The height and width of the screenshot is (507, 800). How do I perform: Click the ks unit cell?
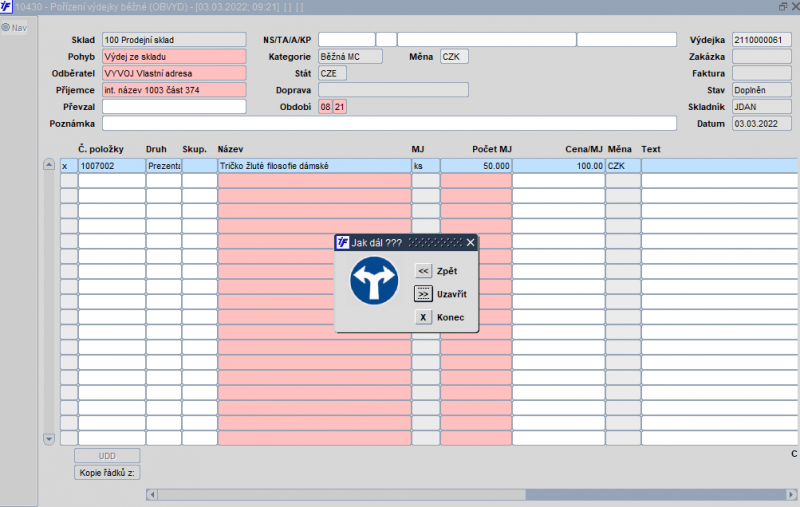click(426, 166)
